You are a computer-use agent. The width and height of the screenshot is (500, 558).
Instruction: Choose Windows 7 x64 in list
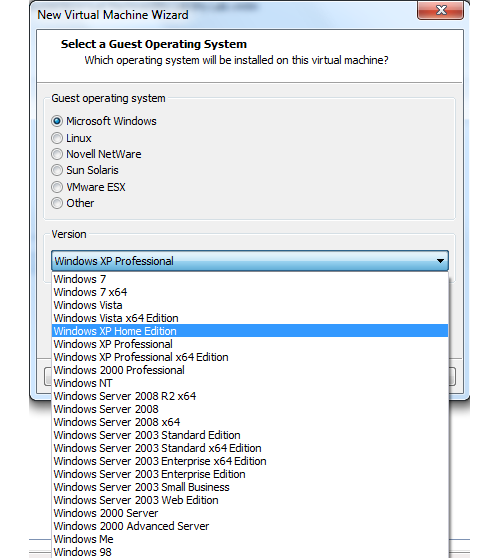point(250,292)
